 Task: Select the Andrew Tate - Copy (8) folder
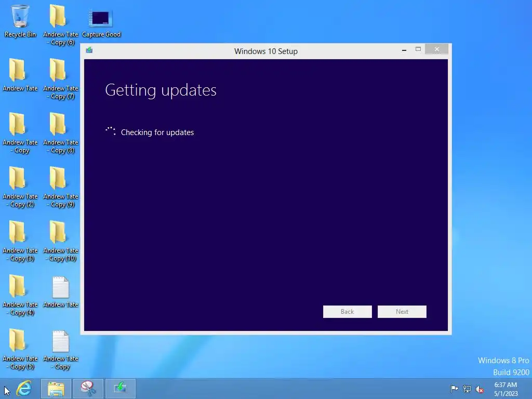(x=60, y=133)
